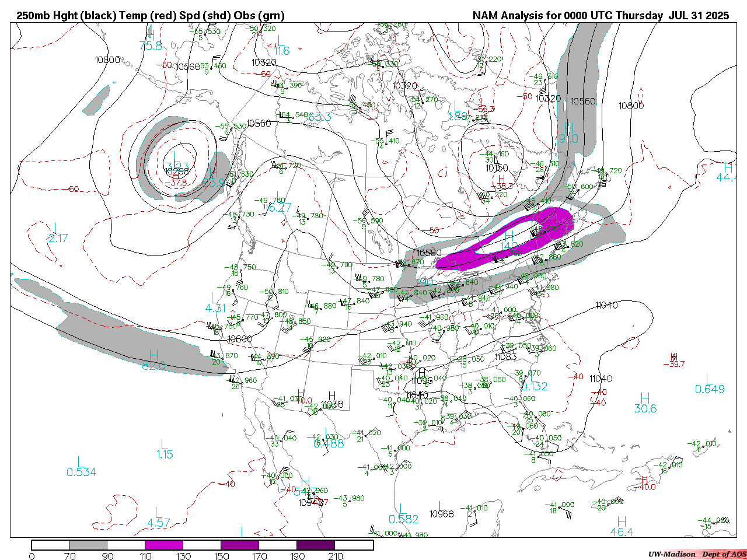Click the cyan low value '1.15'
This screenshot has height=560, width=747.
165,454
